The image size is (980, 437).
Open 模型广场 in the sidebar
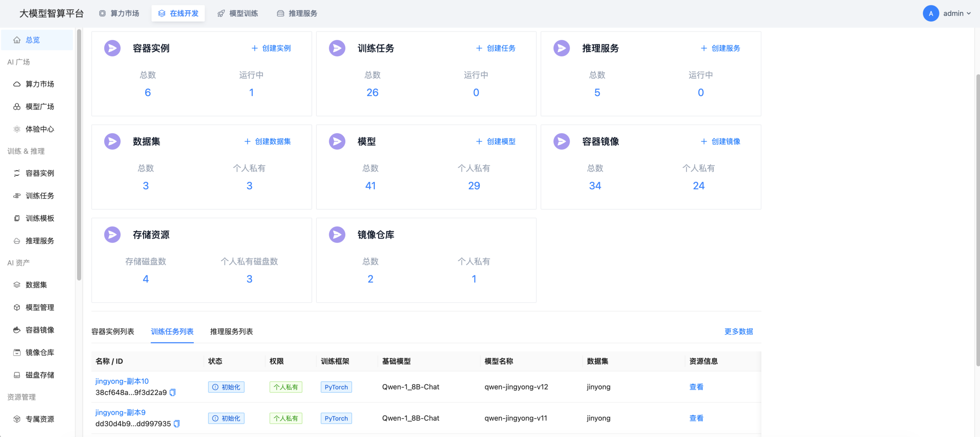pos(39,106)
